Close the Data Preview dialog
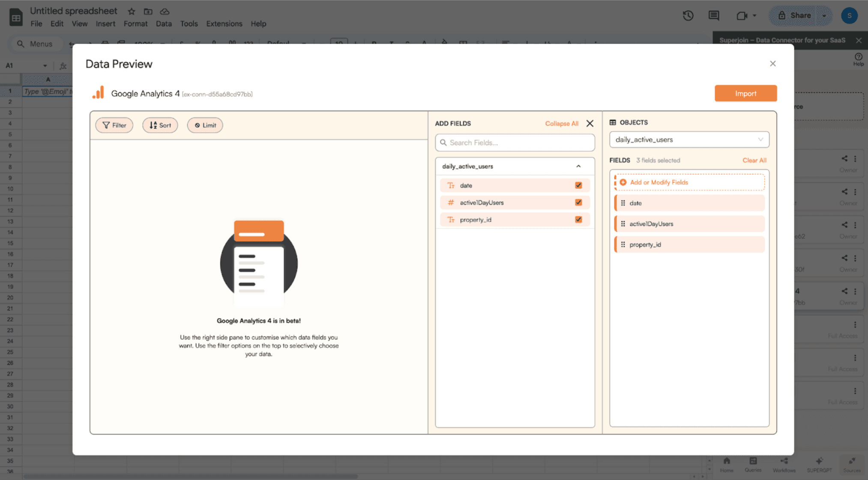868x480 pixels. (772, 64)
